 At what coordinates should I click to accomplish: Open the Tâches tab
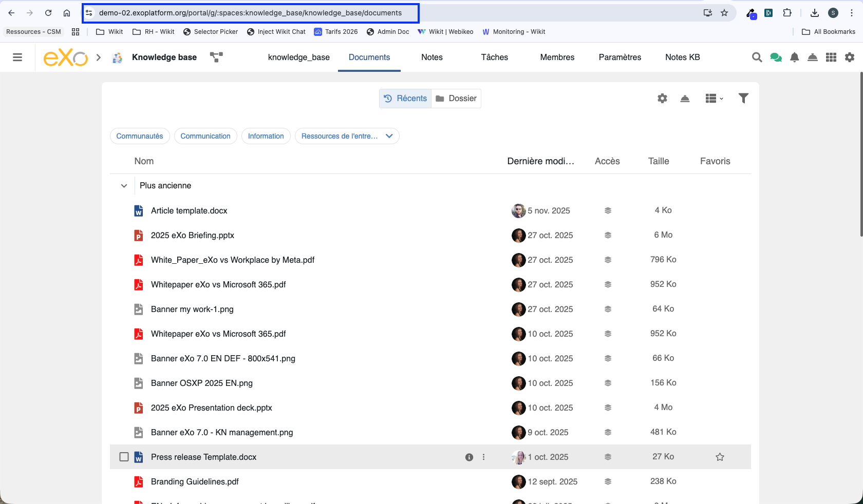point(495,57)
